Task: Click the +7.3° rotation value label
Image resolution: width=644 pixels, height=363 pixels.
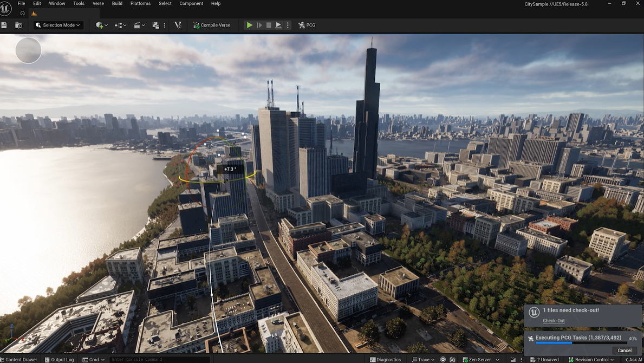Action: 230,169
